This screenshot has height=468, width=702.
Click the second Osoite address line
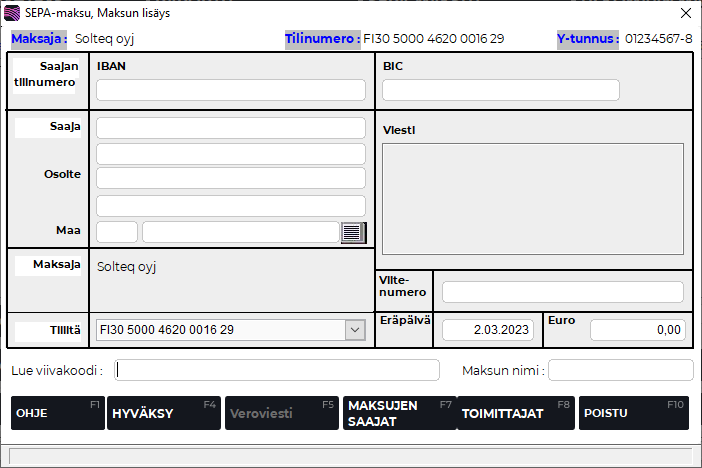pos(230,178)
